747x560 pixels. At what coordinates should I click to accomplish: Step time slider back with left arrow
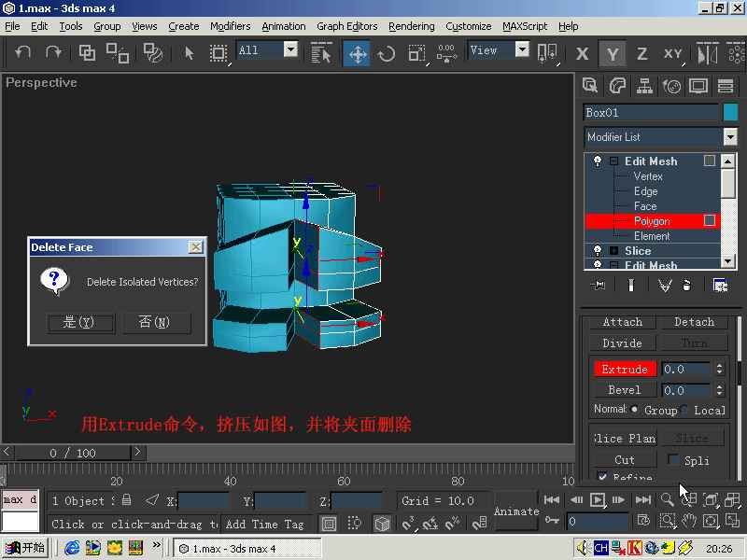(7, 452)
